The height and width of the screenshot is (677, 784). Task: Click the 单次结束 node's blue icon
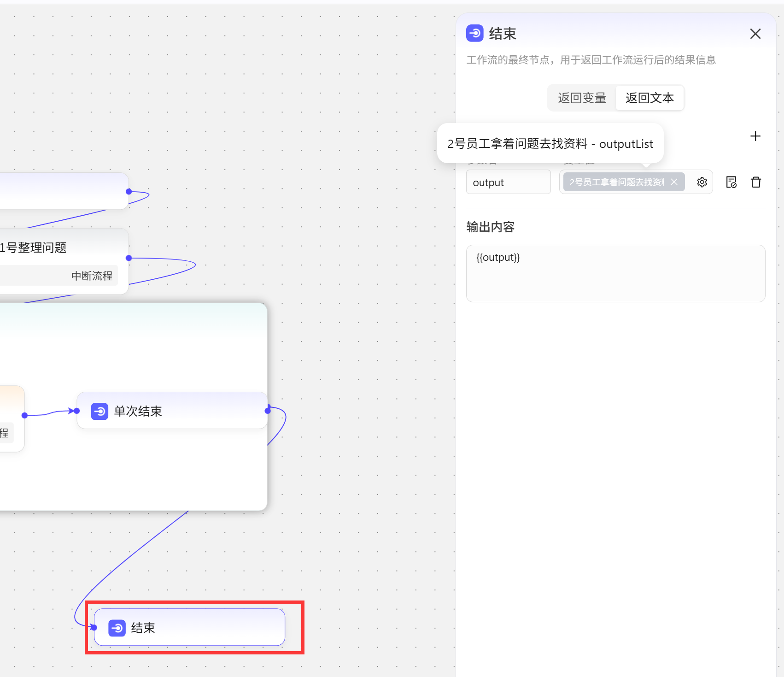pos(99,411)
